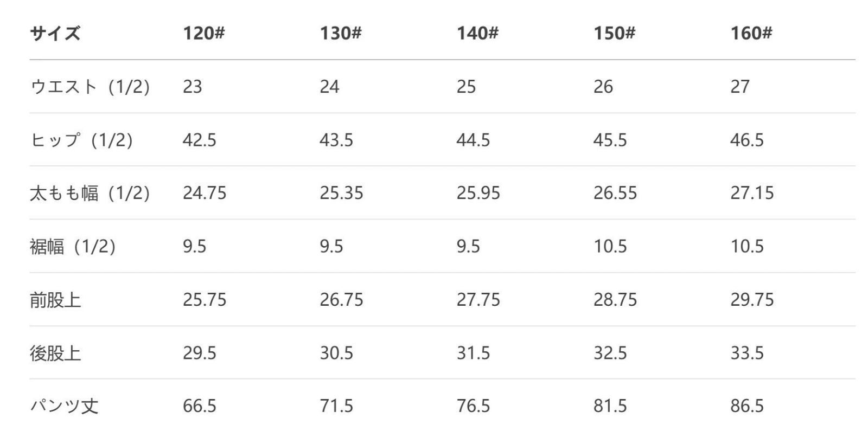Screen dimensions: 868x431
Task: Select the waist value 23
Action: click(193, 87)
